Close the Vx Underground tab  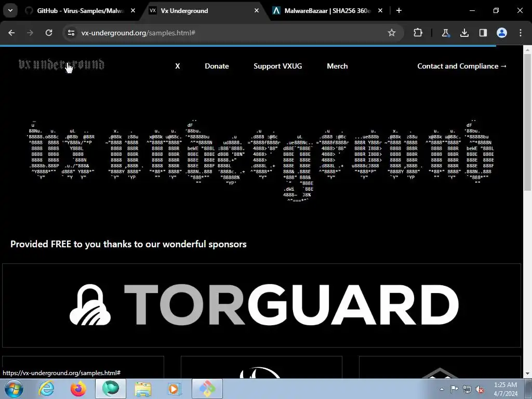[x=257, y=10]
